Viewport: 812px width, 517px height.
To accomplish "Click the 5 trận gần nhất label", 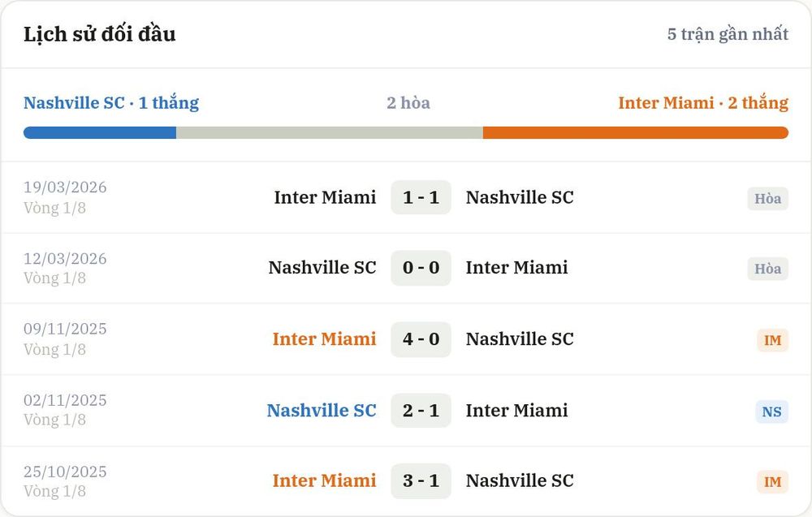I will tap(728, 33).
